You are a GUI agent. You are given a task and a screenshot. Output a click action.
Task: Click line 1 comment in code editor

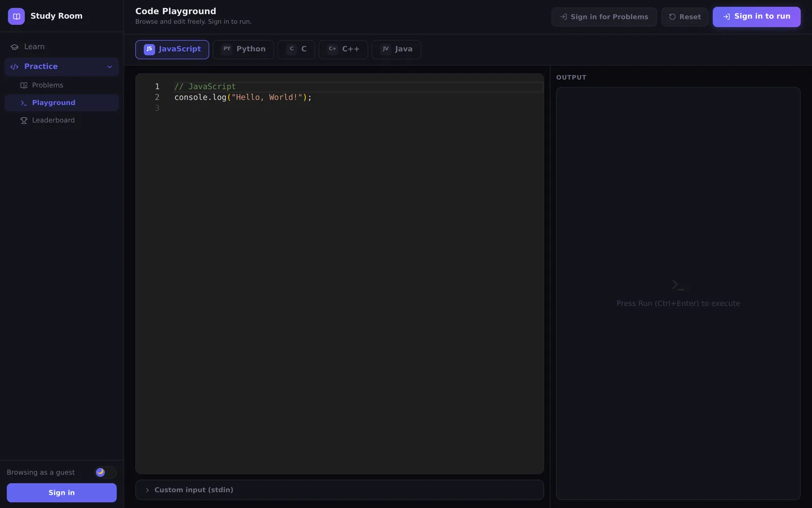point(205,87)
